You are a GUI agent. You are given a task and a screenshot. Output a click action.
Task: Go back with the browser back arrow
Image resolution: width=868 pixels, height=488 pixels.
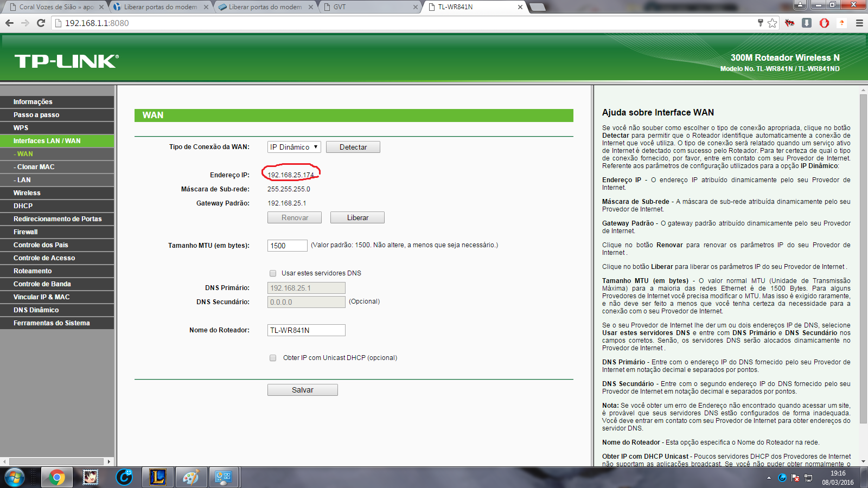pos(9,23)
